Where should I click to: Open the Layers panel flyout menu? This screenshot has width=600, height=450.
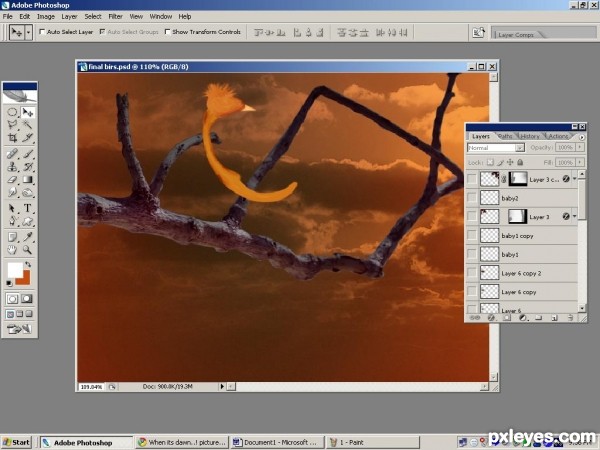[x=582, y=137]
